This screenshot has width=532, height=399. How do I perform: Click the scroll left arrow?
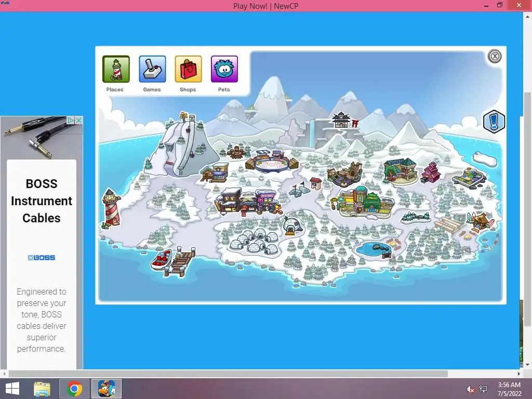4,374
